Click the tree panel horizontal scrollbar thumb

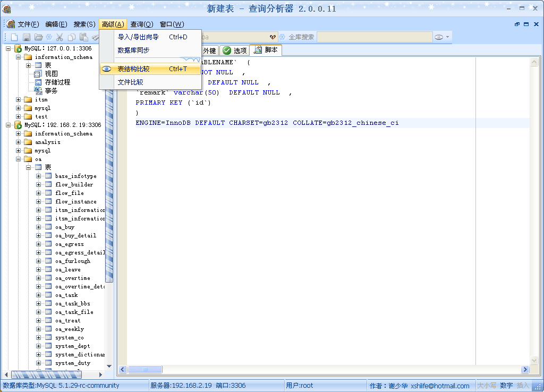[46, 374]
